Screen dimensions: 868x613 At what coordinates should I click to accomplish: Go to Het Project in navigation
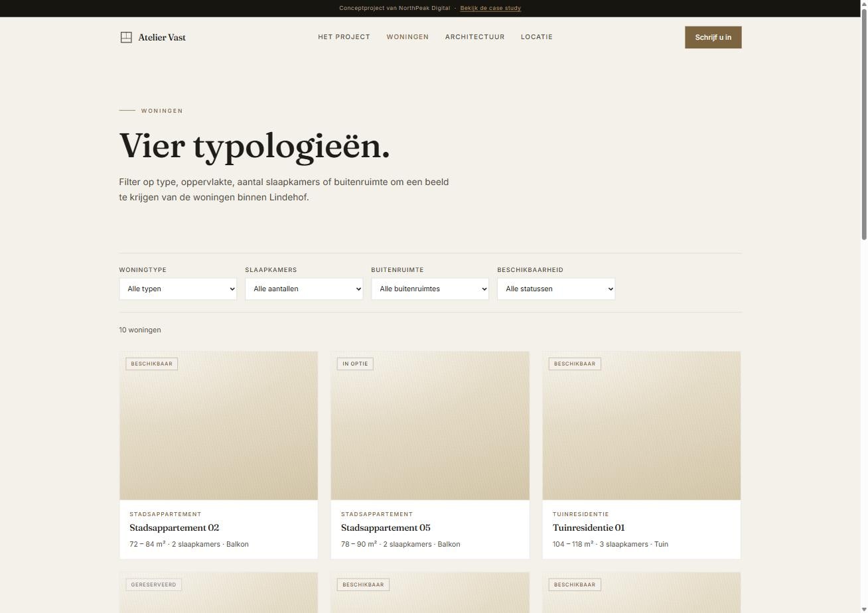click(344, 37)
